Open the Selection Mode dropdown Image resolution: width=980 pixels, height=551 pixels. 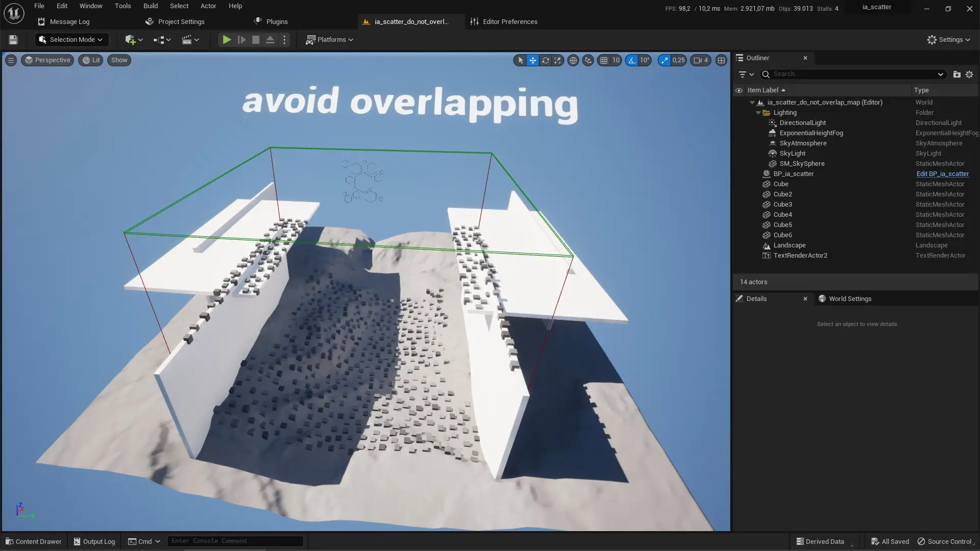coord(71,40)
